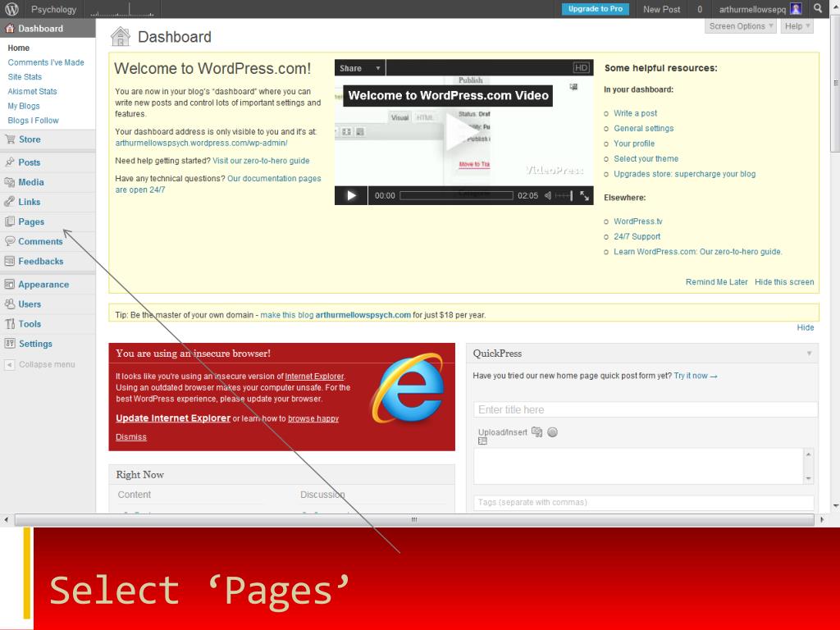
Task: Open General settings link
Action: 643,129
